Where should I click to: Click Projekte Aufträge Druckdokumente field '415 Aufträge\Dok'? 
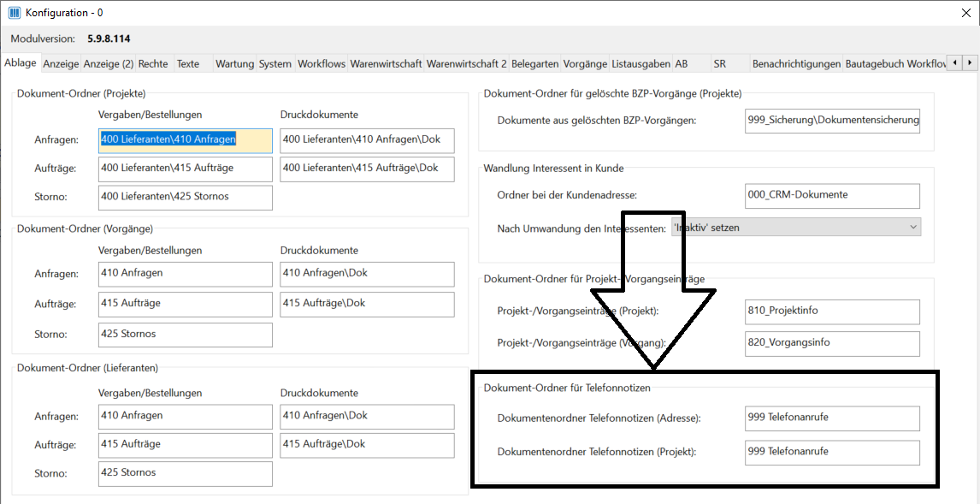(368, 169)
